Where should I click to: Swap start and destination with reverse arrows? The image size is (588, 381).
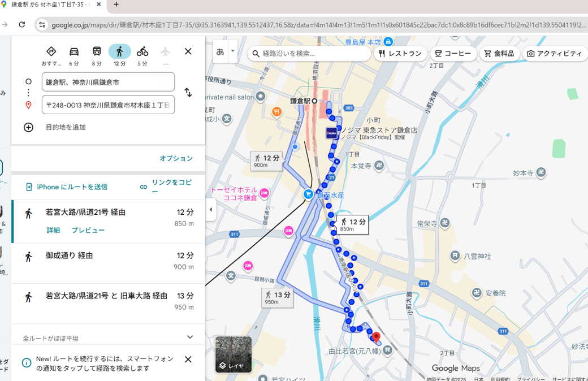click(188, 93)
